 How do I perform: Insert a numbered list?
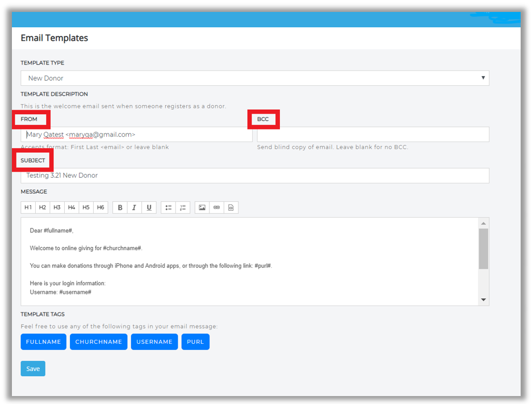coord(183,207)
